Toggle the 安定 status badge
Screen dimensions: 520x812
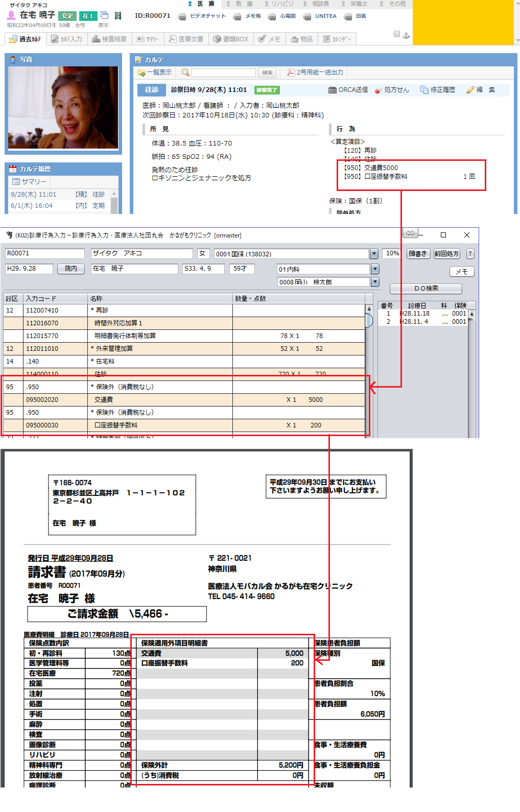click(x=67, y=16)
